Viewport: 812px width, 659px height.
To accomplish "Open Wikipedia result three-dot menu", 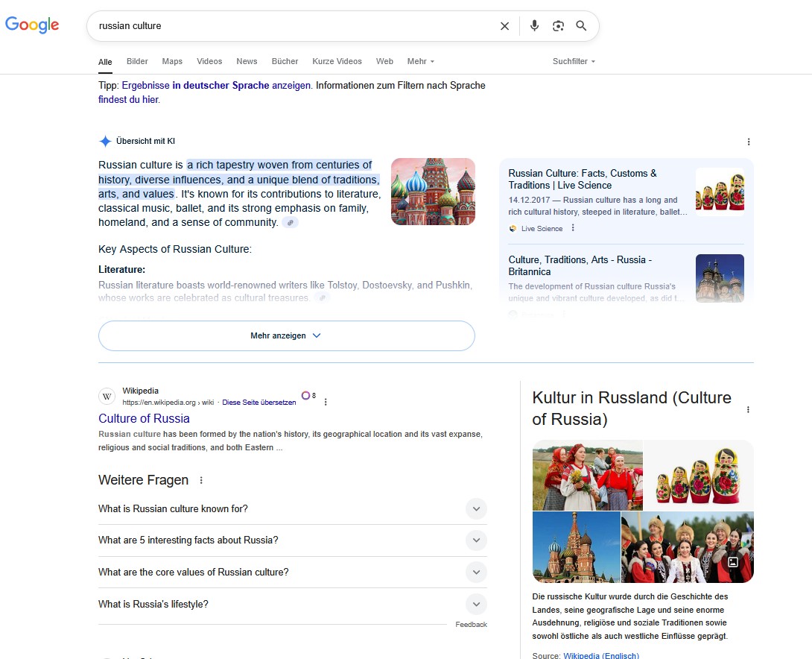I will click(x=326, y=402).
